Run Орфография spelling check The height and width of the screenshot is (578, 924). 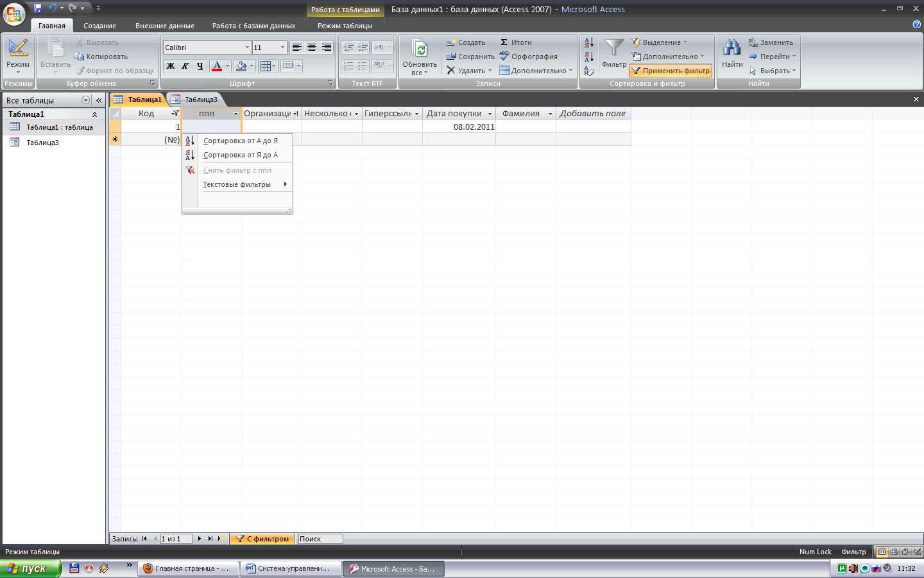click(x=529, y=57)
